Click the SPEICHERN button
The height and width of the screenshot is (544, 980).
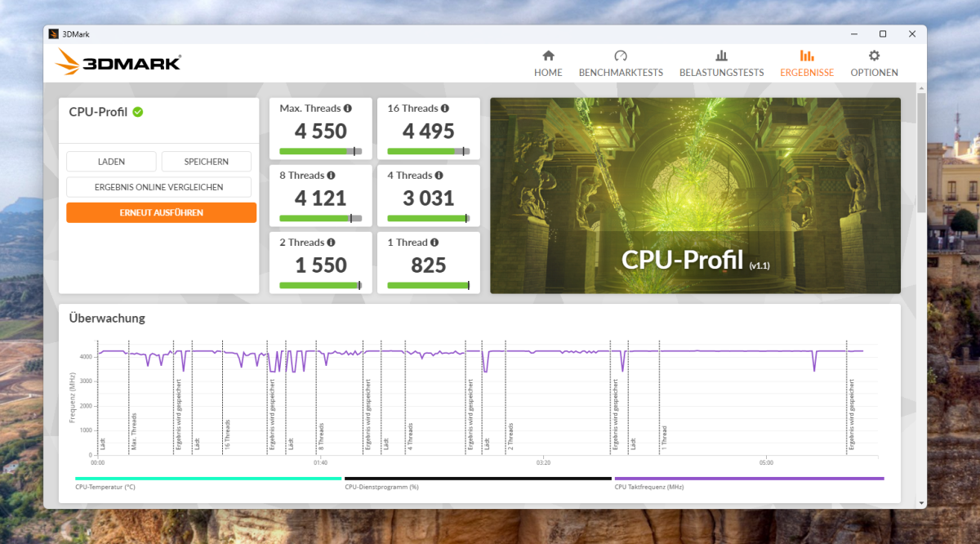(207, 162)
